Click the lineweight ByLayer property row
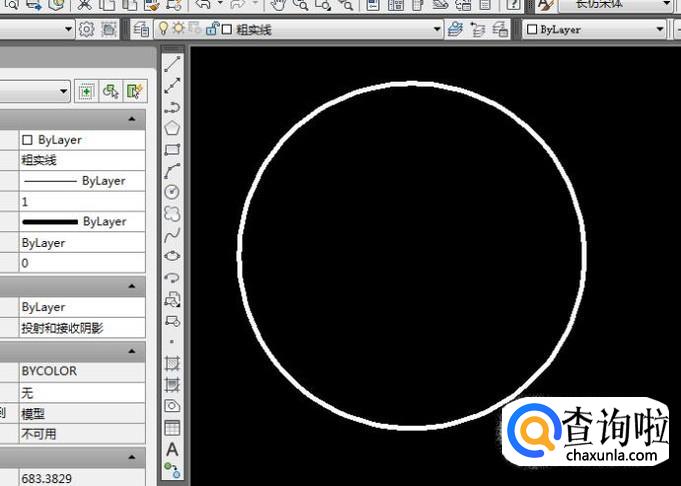 (x=82, y=222)
